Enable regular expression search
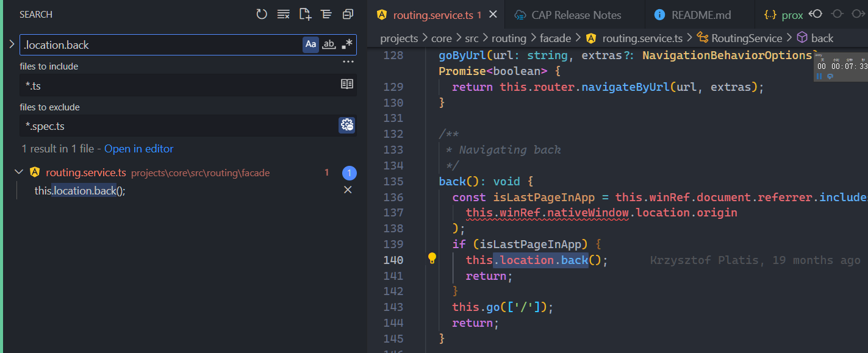Screen dimensions: 868x353 pyautogui.click(x=347, y=45)
